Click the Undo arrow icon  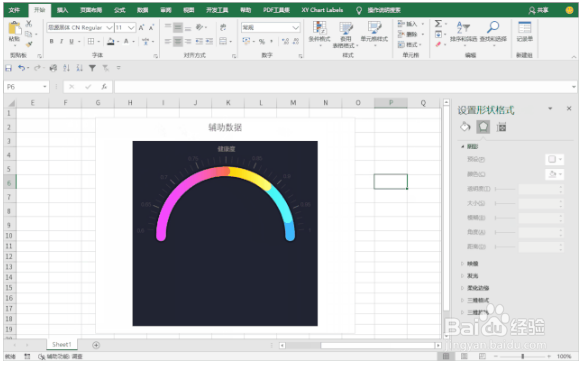(21, 68)
